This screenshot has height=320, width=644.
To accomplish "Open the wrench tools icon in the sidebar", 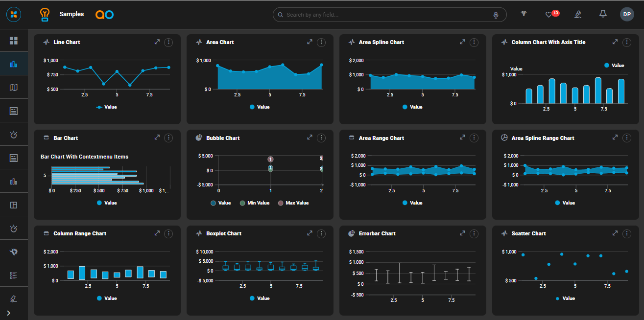I will [14, 252].
